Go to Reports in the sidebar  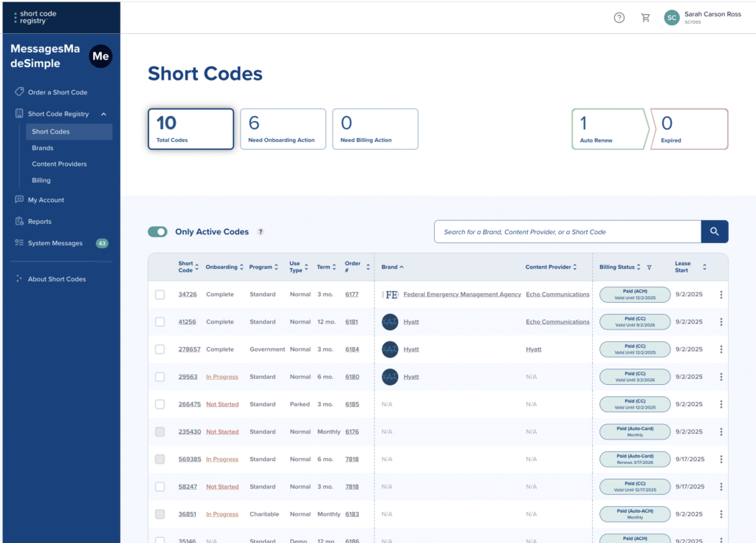coord(40,222)
